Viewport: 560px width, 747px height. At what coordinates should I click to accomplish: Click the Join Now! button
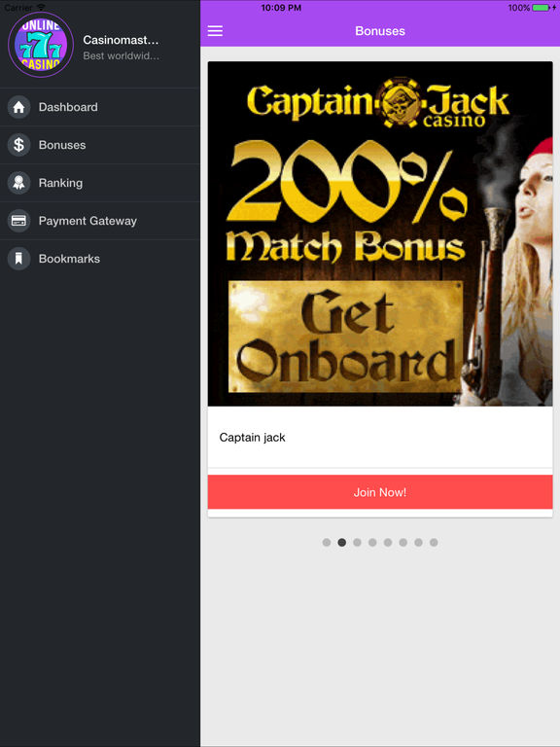click(380, 492)
